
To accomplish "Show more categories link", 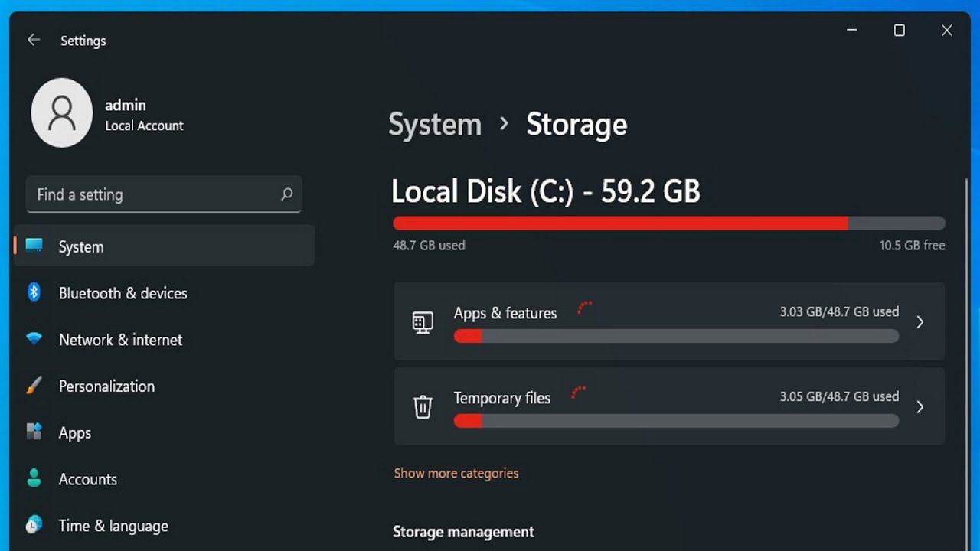I will point(456,473).
